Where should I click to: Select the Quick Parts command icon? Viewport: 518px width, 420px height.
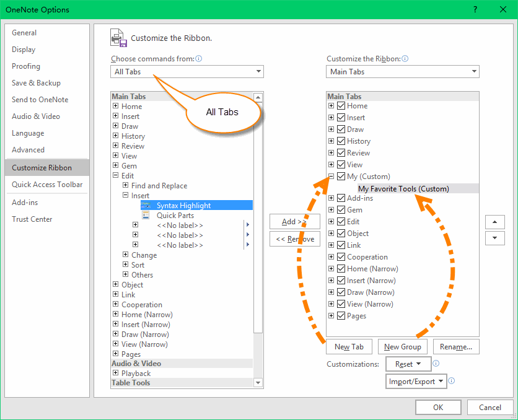click(146, 216)
